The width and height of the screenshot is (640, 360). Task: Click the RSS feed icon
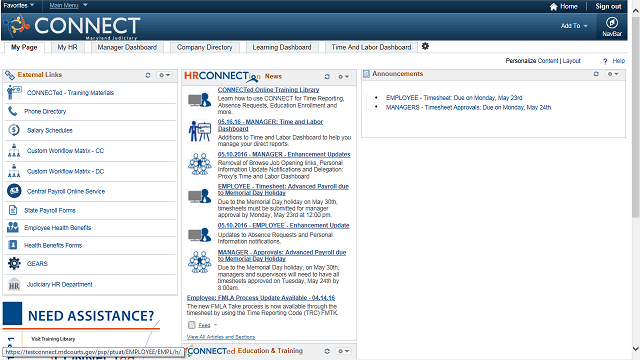point(192,325)
